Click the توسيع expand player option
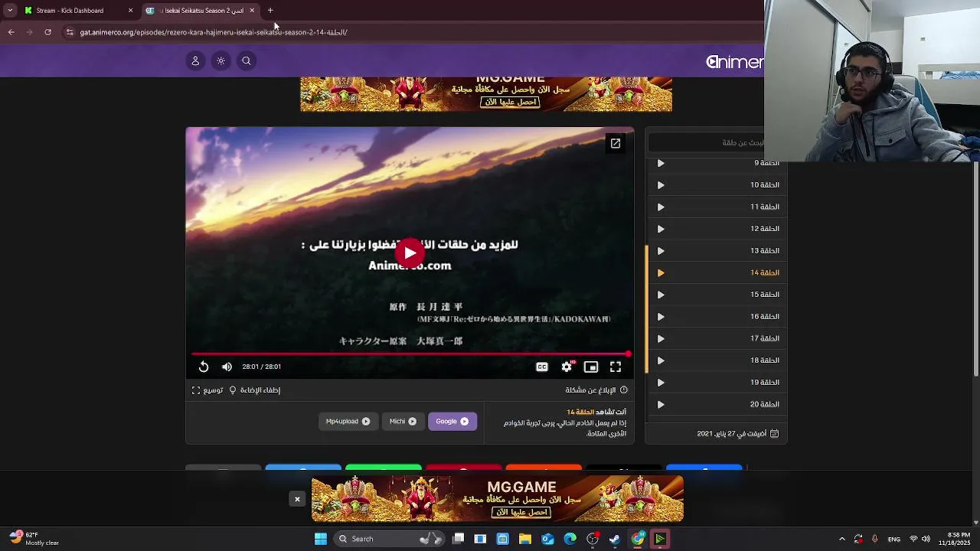 click(x=207, y=390)
